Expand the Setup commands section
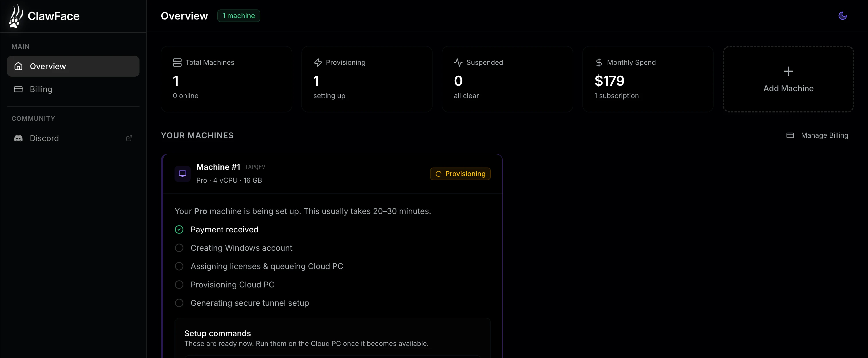 217,333
